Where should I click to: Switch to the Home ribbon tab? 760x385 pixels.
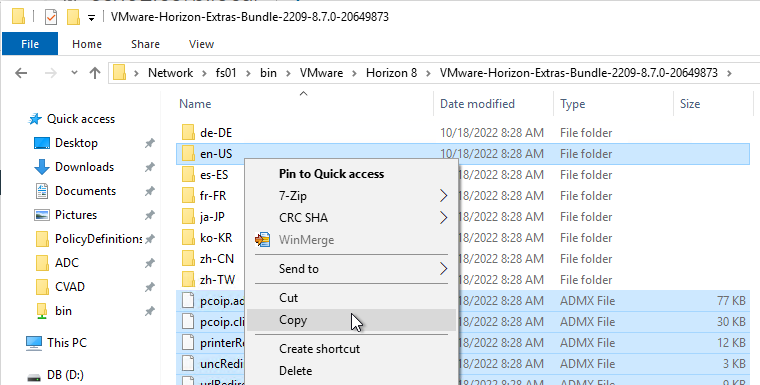[87, 44]
